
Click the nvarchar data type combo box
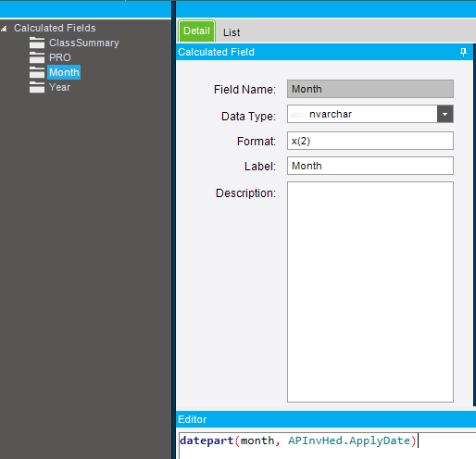pos(370,114)
